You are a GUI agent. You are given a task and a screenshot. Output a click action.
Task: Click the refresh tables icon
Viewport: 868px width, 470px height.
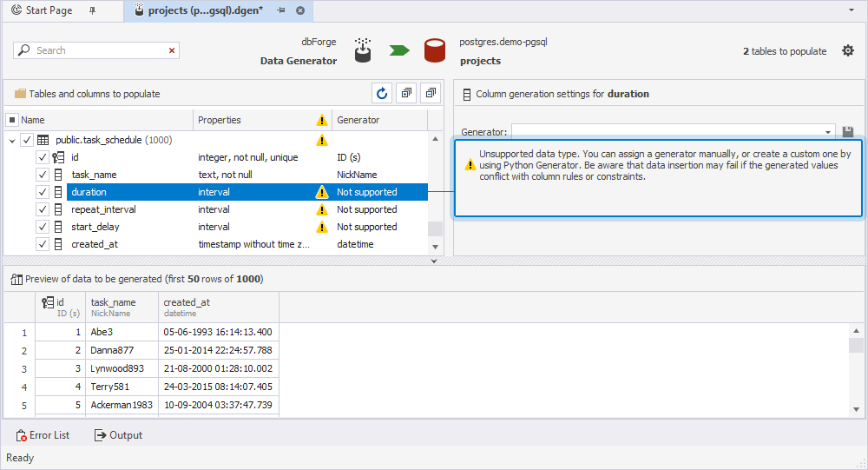[x=382, y=93]
